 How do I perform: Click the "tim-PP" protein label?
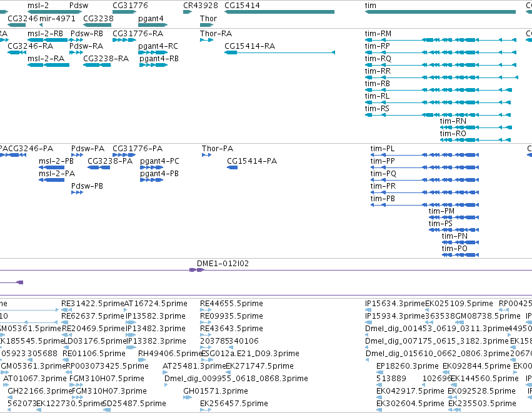383,161
